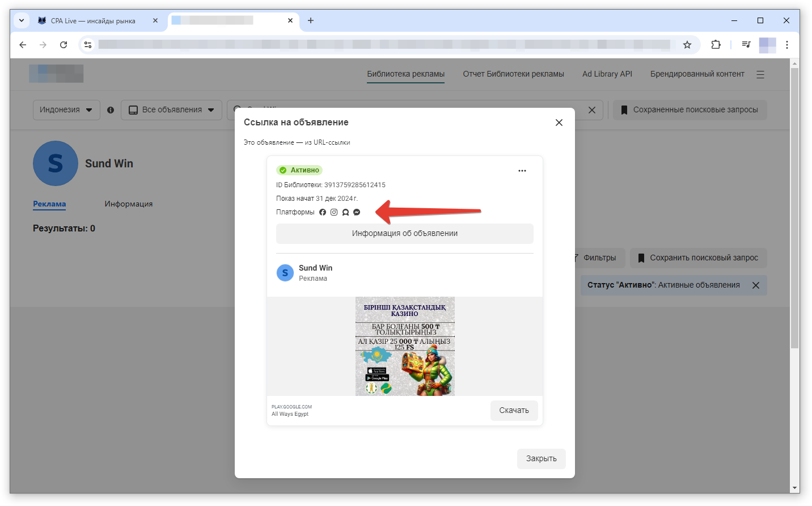Go forward in browser history

(x=43, y=45)
